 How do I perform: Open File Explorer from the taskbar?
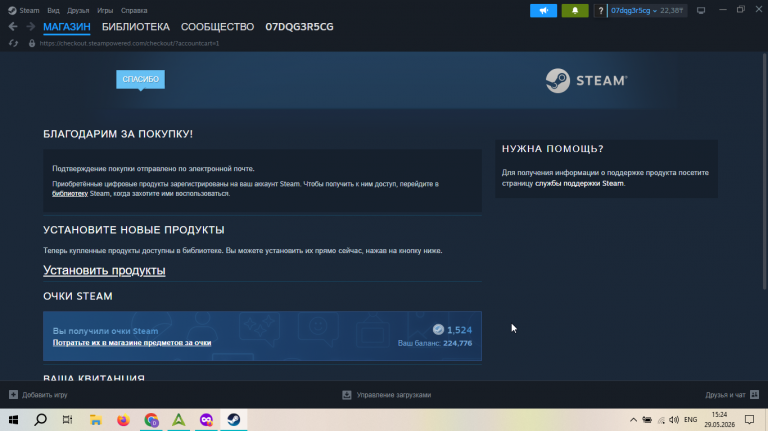click(96, 420)
